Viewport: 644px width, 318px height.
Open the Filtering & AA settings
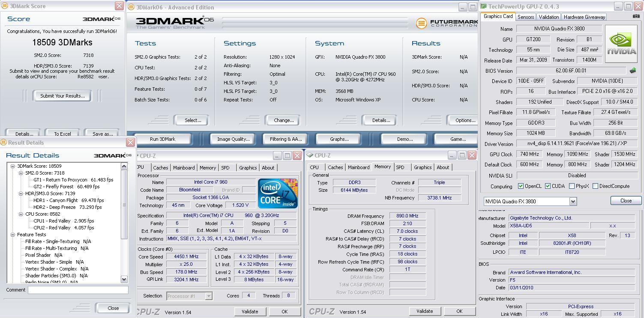(x=286, y=139)
